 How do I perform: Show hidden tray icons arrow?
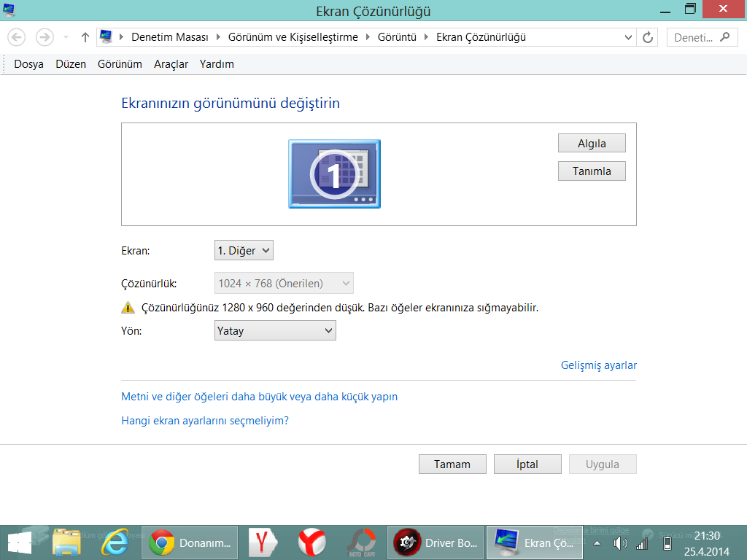coord(597,543)
